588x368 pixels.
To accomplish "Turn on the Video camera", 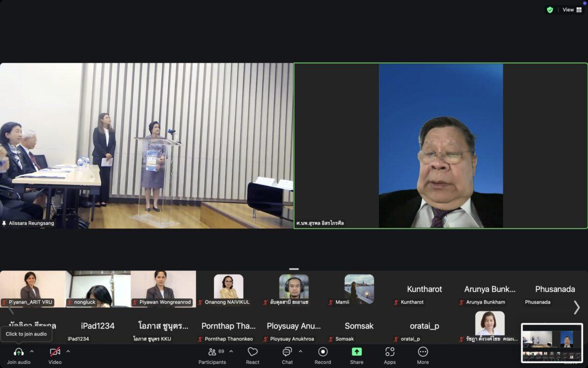I will pos(55,352).
